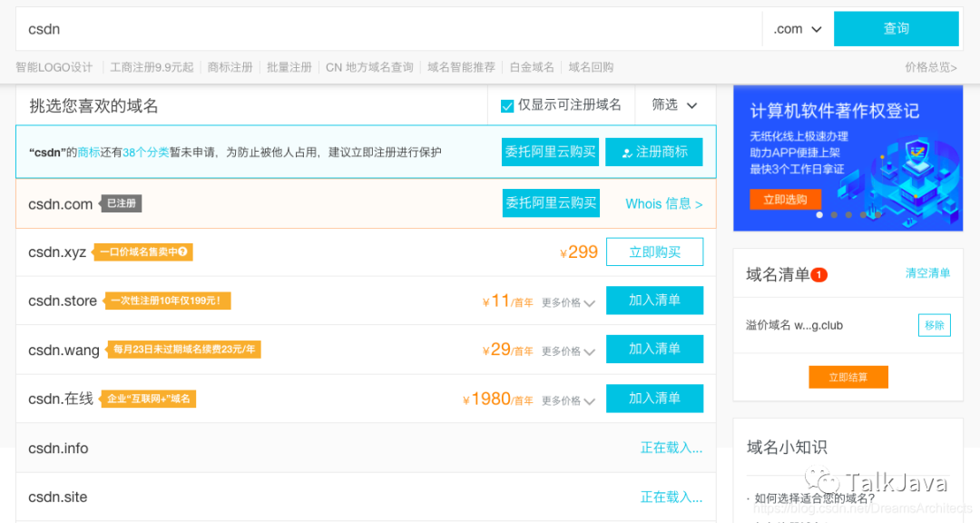Click the 已注册 tag next to csdn.com
This screenshot has height=523, width=980.
click(x=122, y=203)
